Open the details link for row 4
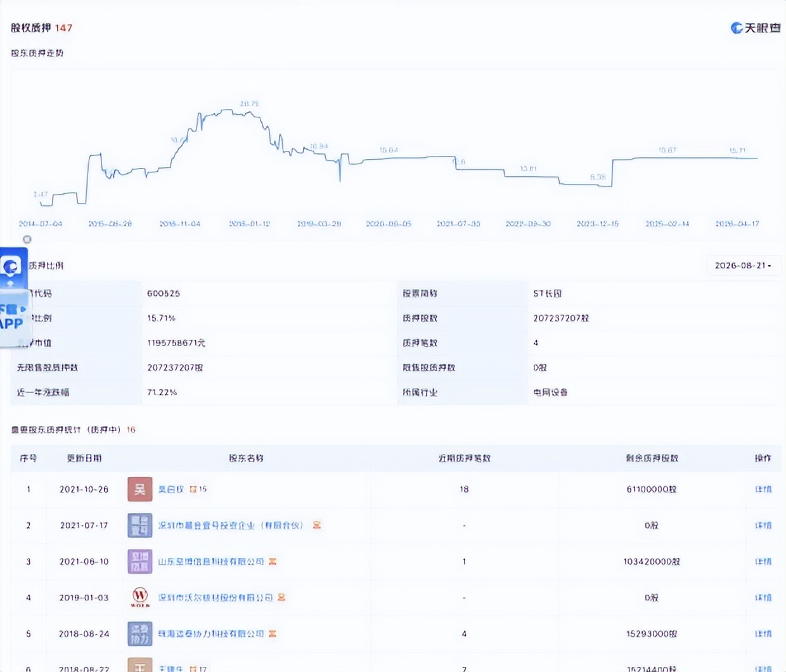786x672 pixels. point(763,598)
